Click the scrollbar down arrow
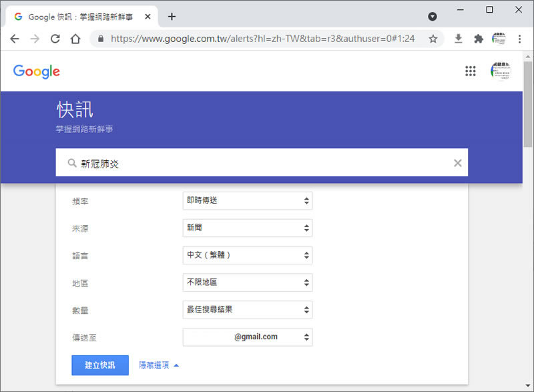Viewport: 534px width, 392px height. 528,386
